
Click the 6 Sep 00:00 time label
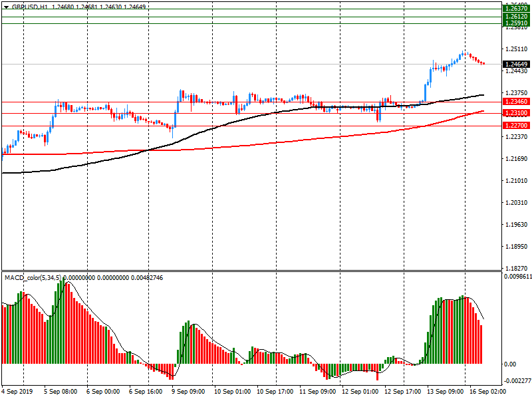point(103,392)
